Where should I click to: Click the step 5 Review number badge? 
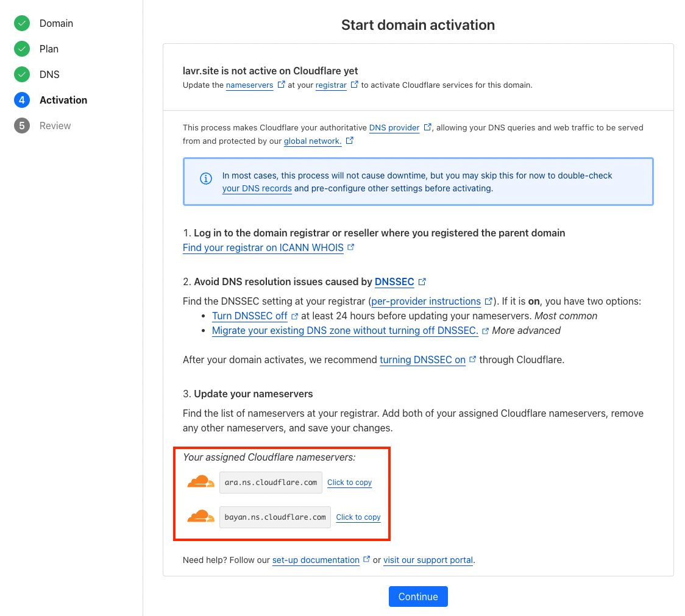tap(22, 126)
